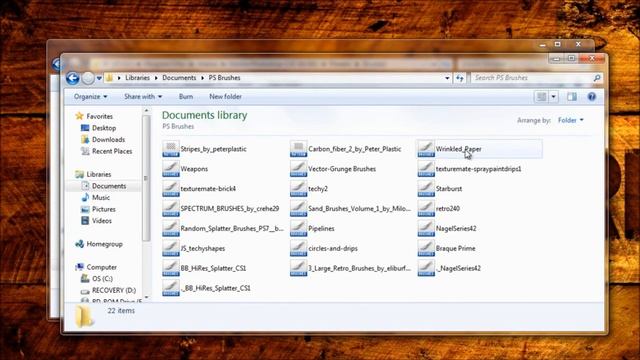Select Libraries in the navigation pane
The image size is (640, 360).
[99, 174]
